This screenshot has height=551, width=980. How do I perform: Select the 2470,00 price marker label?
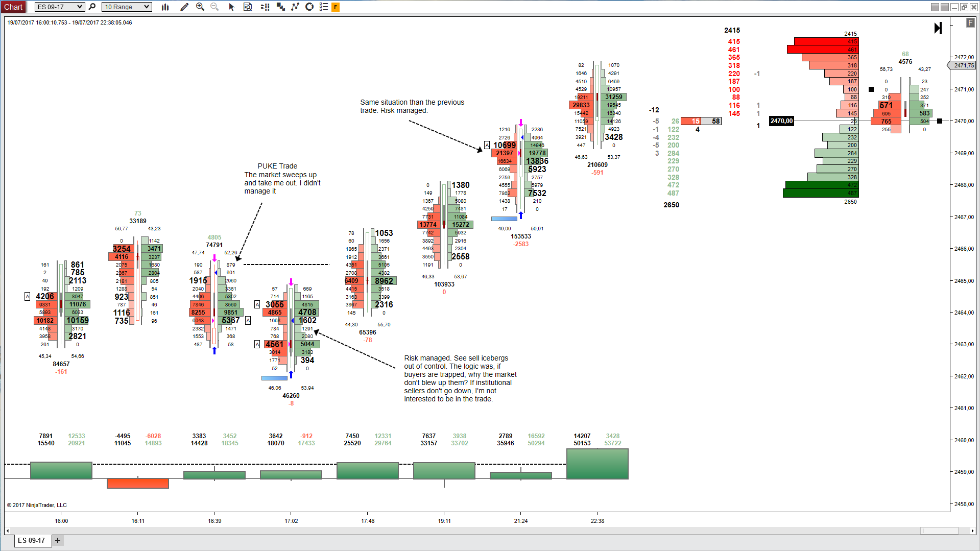(x=781, y=121)
